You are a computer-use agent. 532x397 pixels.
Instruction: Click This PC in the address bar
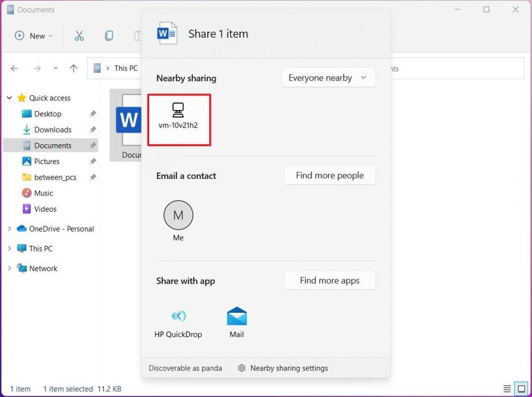coord(126,68)
